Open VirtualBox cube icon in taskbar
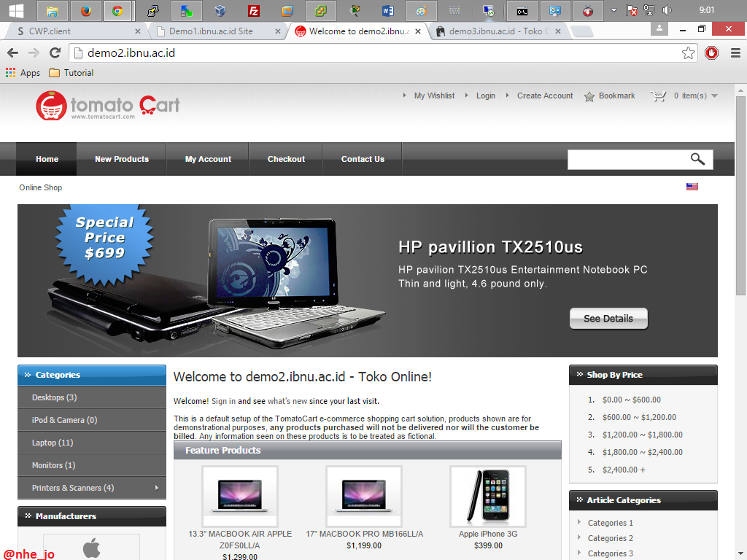Screen dimensions: 747x560 pos(220,10)
